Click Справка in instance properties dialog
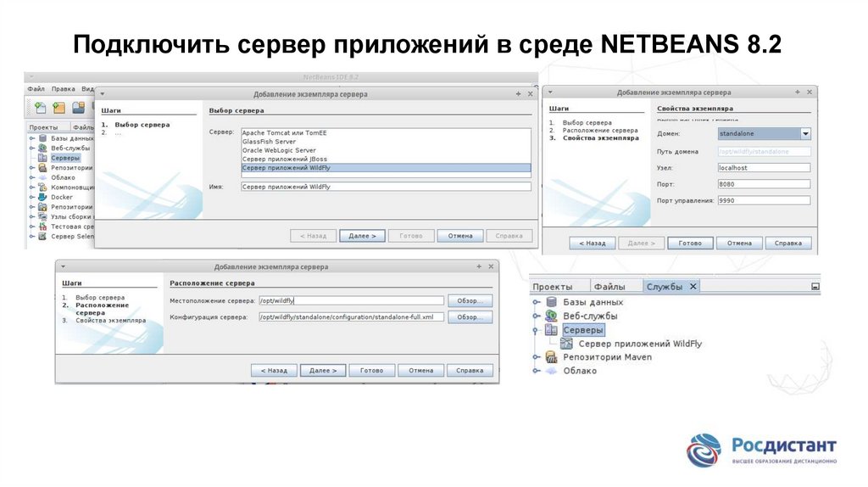 787,243
